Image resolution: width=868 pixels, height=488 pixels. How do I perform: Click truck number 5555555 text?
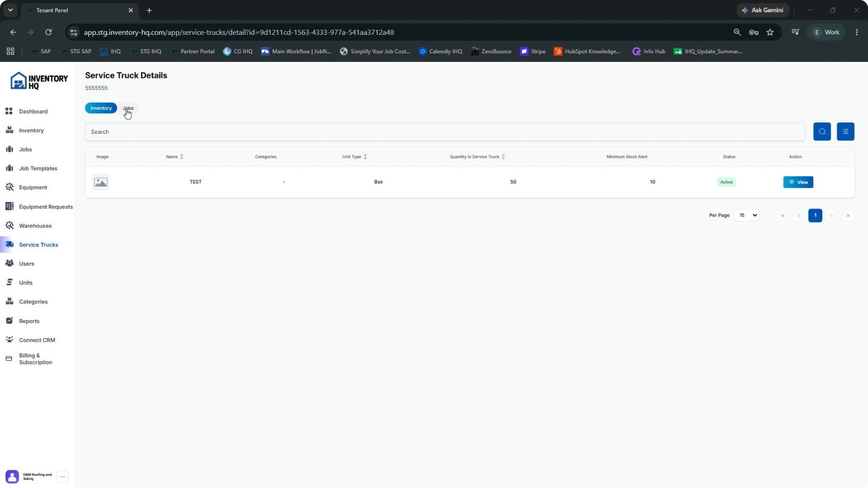96,88
